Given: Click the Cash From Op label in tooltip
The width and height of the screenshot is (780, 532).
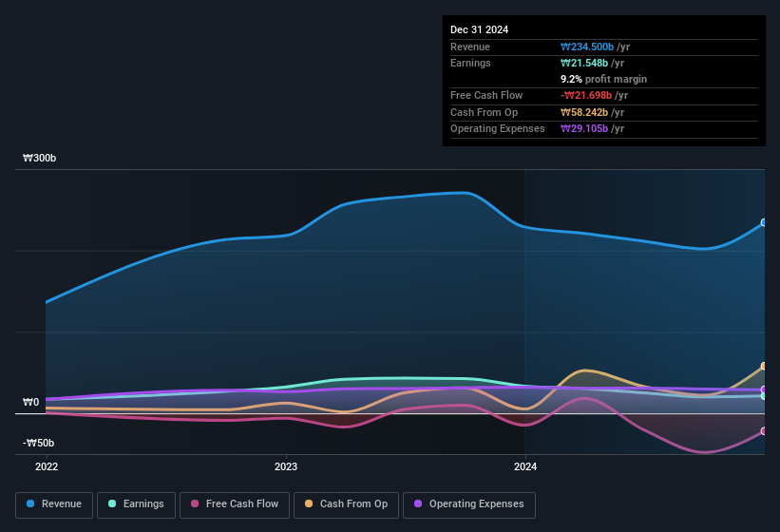Looking at the screenshot, I should tap(484, 112).
